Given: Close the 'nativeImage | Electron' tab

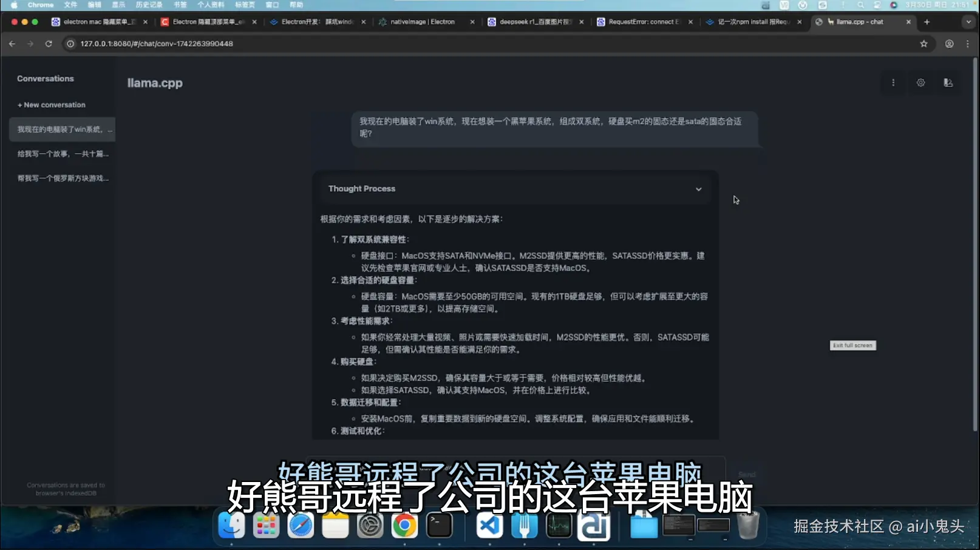Looking at the screenshot, I should coord(472,22).
